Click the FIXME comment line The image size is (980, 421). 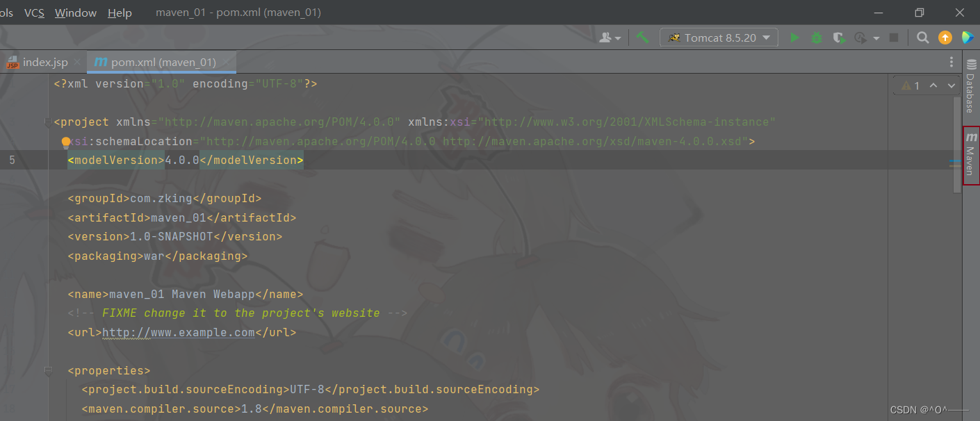(x=237, y=313)
